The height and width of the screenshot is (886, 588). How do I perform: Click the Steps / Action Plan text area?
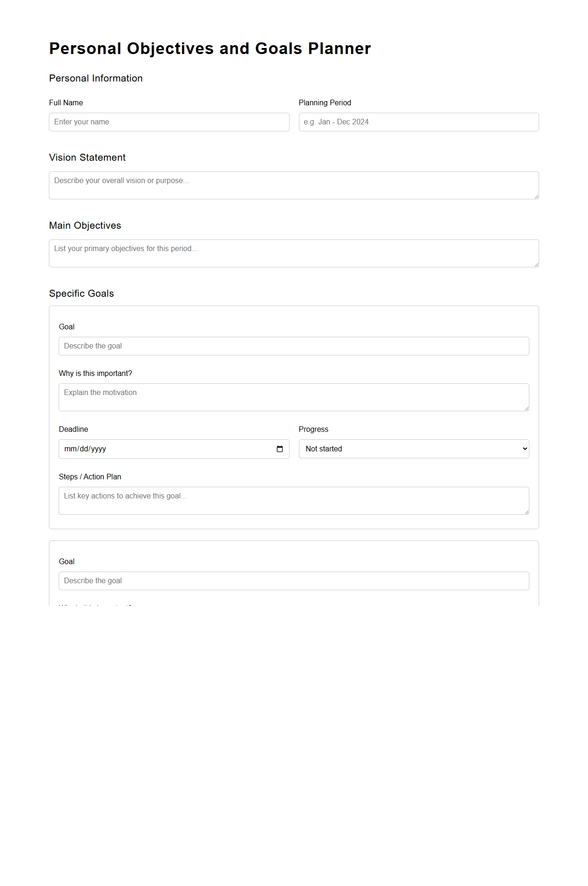[x=293, y=500]
